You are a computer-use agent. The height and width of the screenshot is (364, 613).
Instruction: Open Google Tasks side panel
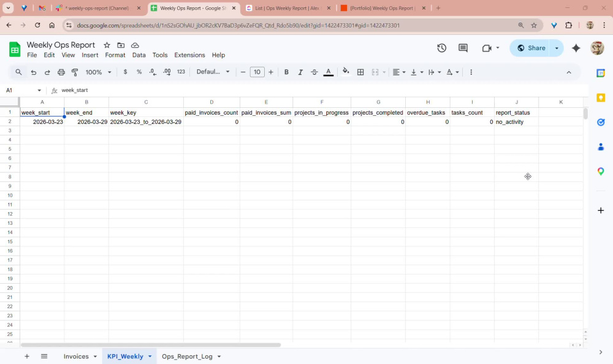pos(601,123)
